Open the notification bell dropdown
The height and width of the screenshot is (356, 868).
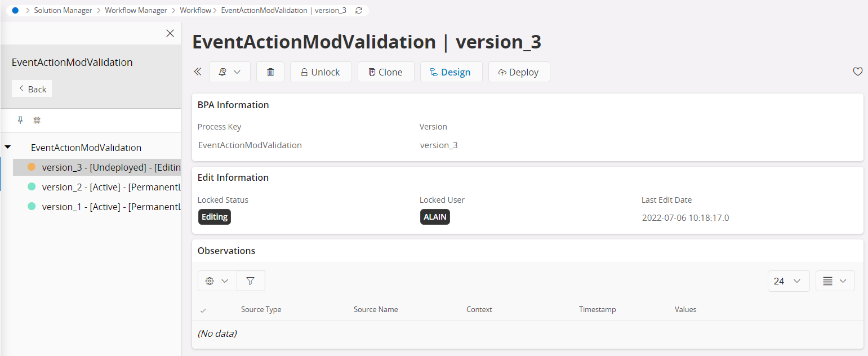(x=229, y=72)
